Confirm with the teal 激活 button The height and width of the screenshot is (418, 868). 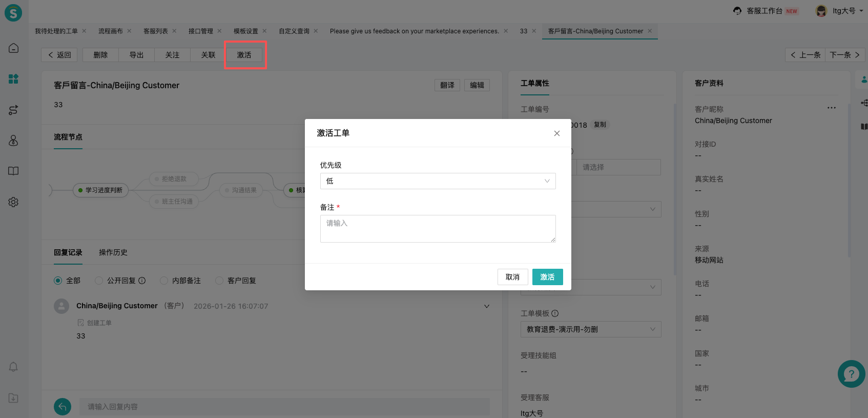[x=547, y=277]
